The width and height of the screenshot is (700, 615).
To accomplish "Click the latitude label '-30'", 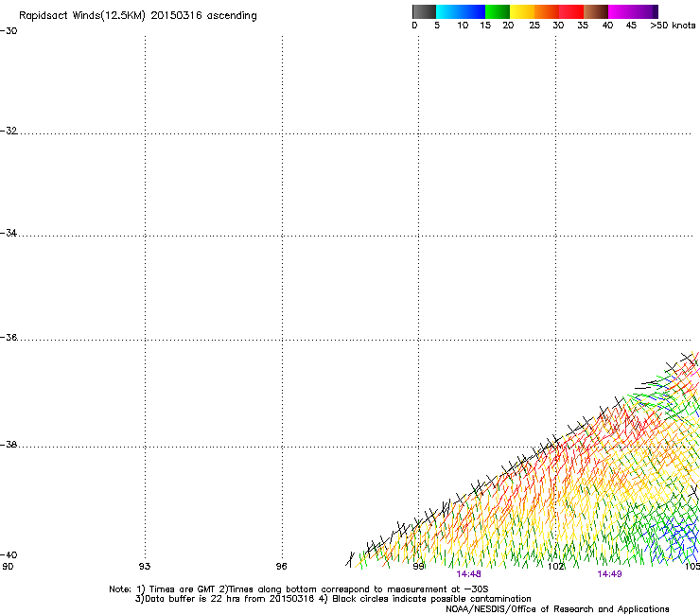I will click(9, 31).
